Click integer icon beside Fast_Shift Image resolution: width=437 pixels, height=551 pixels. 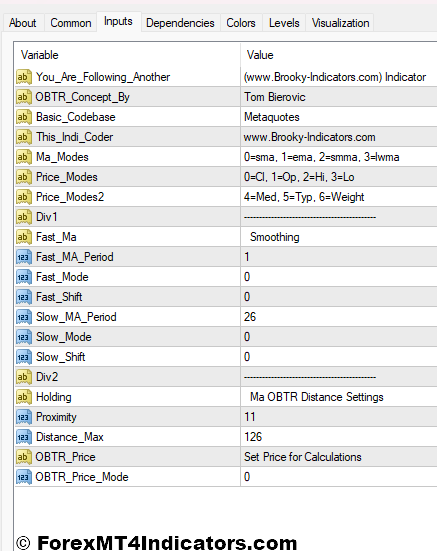(24, 297)
